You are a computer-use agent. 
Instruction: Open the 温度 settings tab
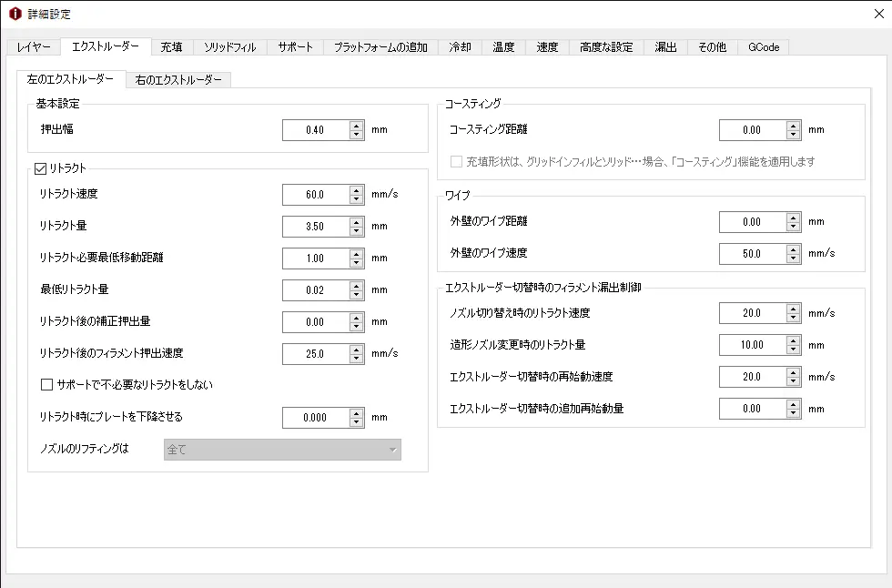click(503, 47)
